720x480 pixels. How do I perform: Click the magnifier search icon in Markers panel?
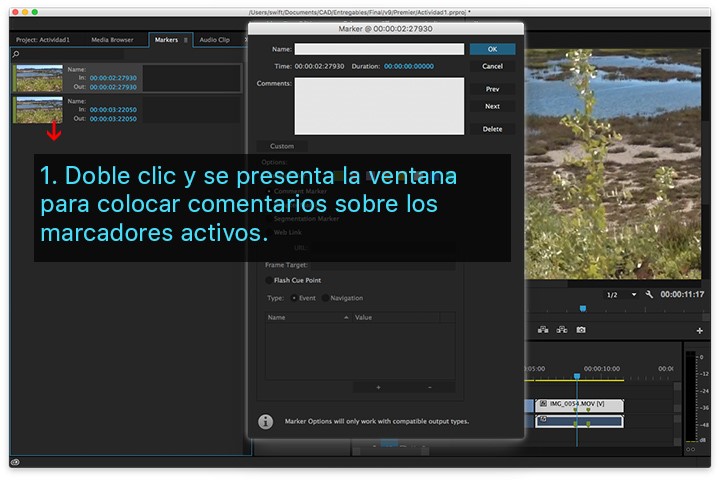click(x=16, y=54)
